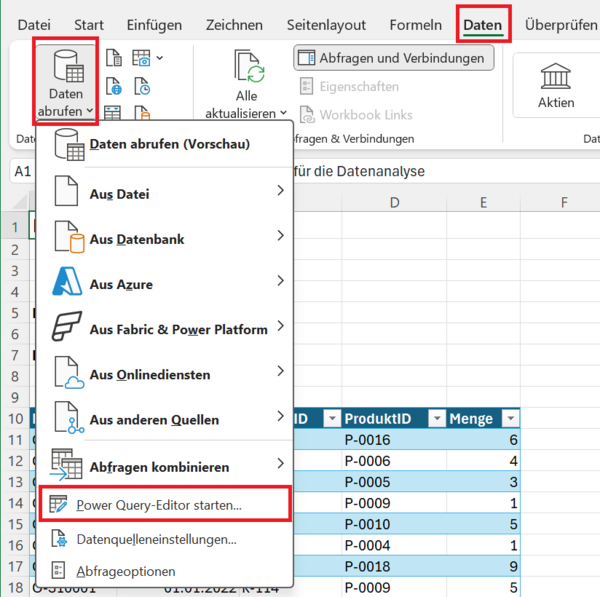This screenshot has height=597, width=600.
Task: Open the Formeln ribbon tab
Action: click(414, 24)
